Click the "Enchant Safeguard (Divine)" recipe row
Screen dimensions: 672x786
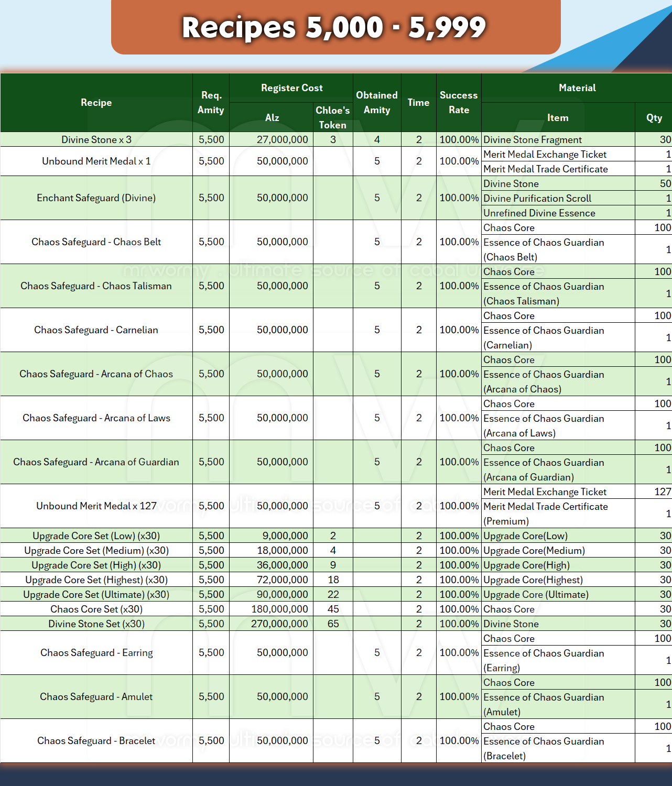point(96,198)
